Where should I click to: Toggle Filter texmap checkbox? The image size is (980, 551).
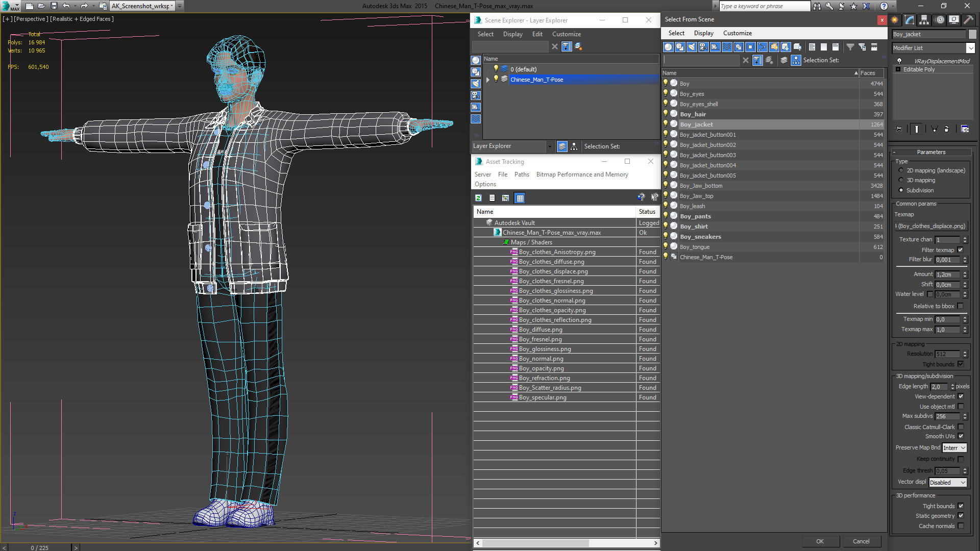click(x=960, y=250)
